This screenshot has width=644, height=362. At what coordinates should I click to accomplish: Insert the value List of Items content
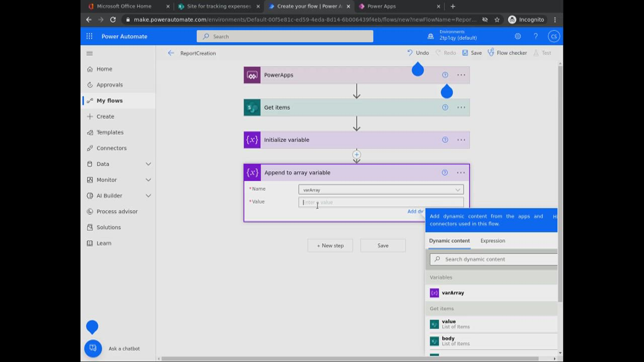(492, 324)
